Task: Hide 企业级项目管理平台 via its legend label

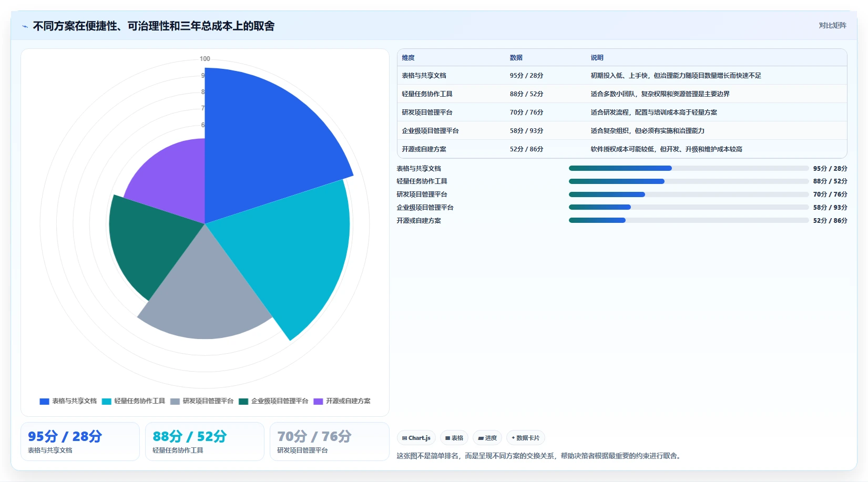Action: pos(280,401)
